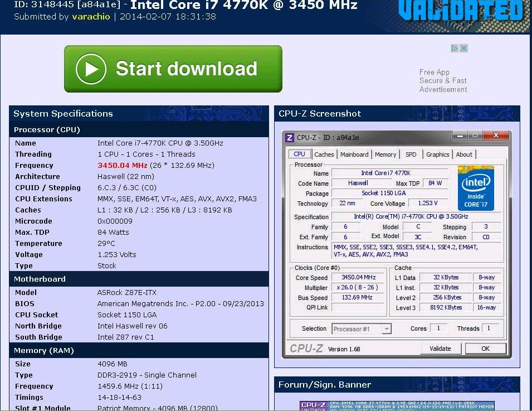Click the Core Voltage 1.253 V field

[x=428, y=203]
